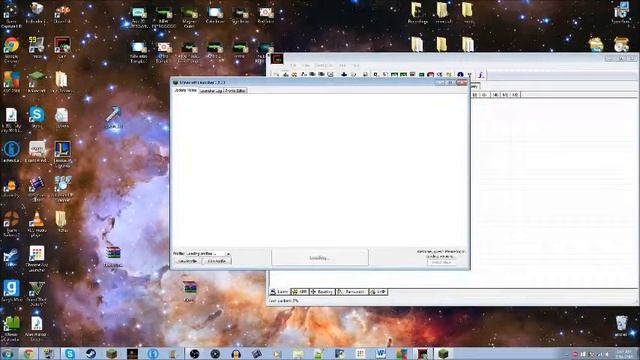Open Chrome from the taskbar

click(x=28, y=353)
